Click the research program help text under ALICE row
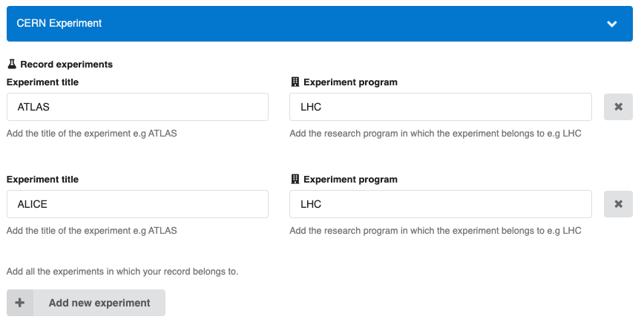 435,231
